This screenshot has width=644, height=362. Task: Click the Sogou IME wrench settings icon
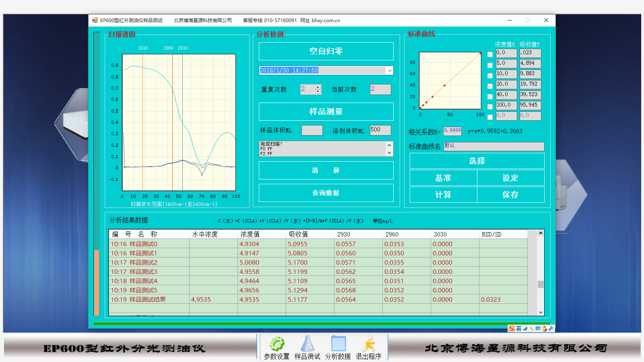tap(551, 329)
